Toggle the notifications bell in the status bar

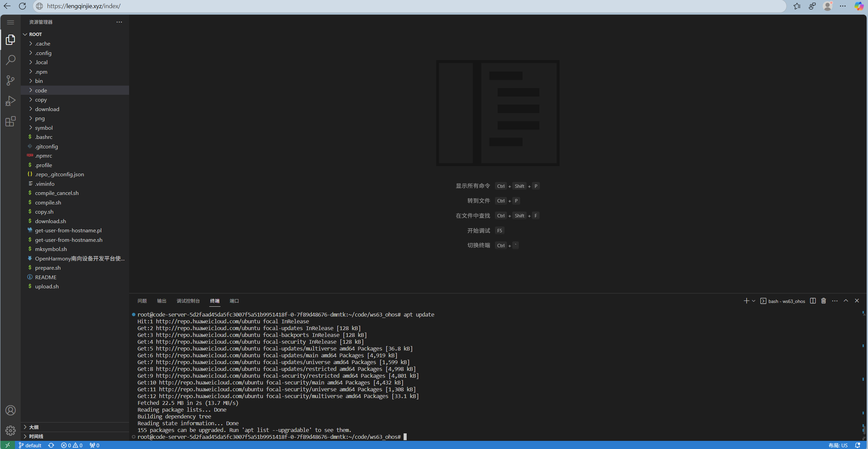[858, 445]
